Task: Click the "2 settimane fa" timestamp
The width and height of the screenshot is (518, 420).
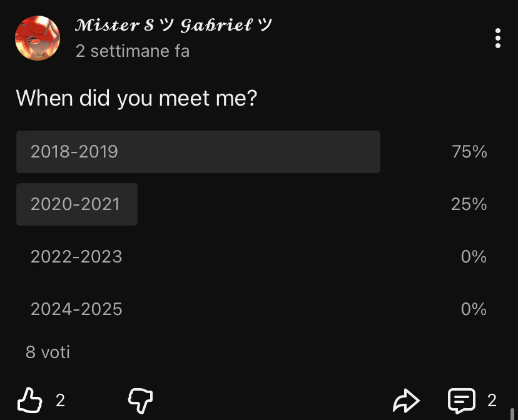Action: coord(132,51)
